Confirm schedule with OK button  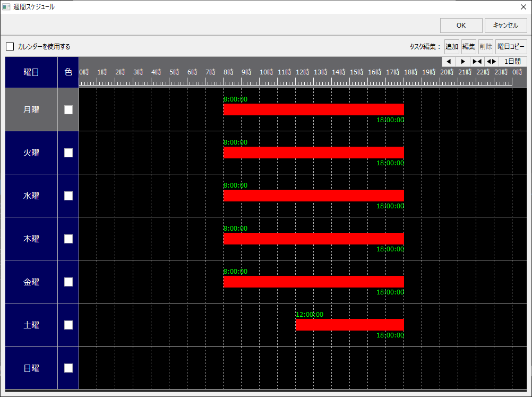click(461, 26)
